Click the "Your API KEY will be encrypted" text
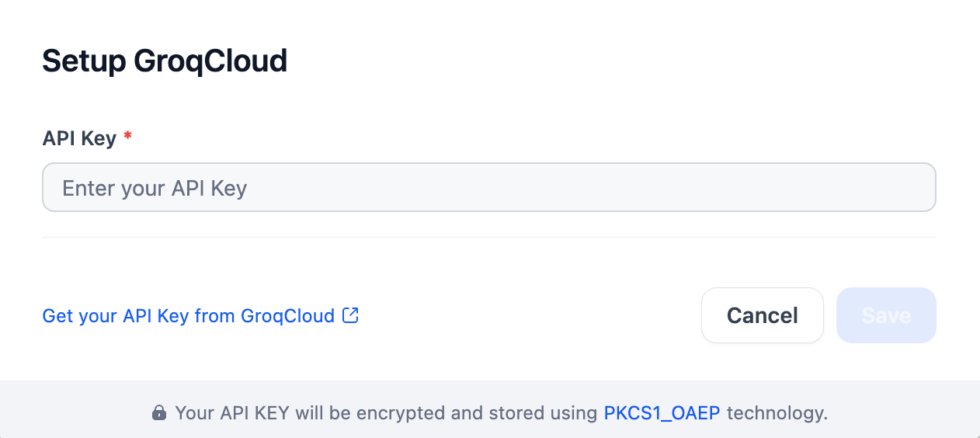 (x=311, y=412)
